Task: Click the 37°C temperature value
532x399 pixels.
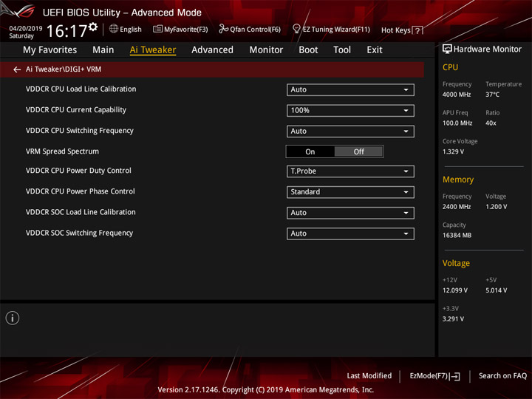Action: (x=492, y=95)
